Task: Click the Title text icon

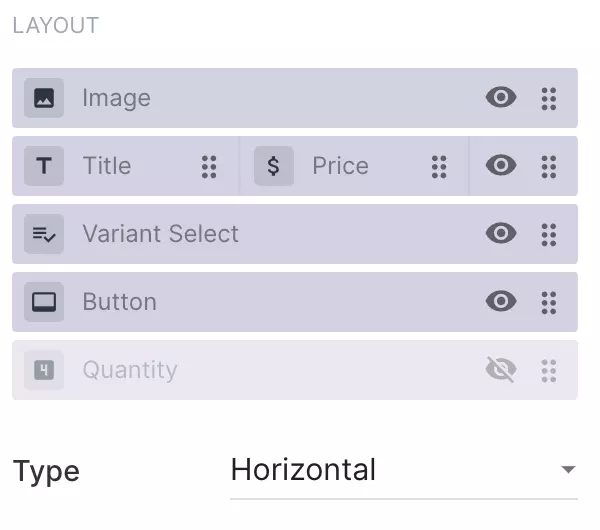Action: click(44, 166)
